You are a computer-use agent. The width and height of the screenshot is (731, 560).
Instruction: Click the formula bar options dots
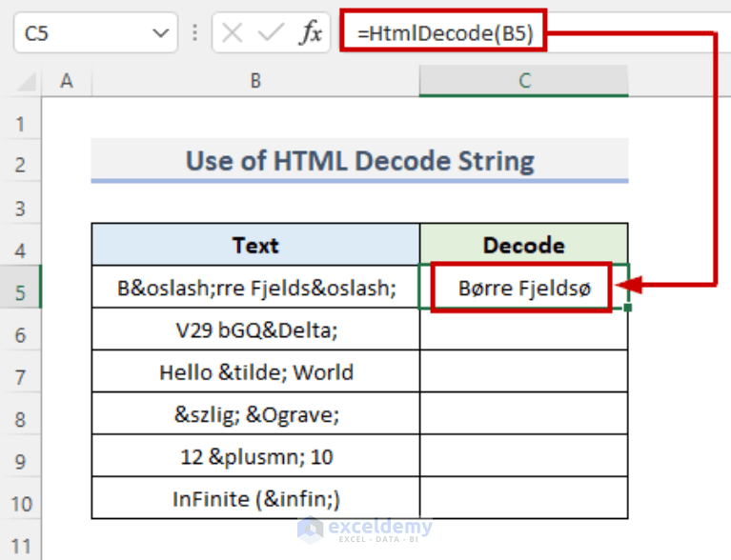[194, 33]
